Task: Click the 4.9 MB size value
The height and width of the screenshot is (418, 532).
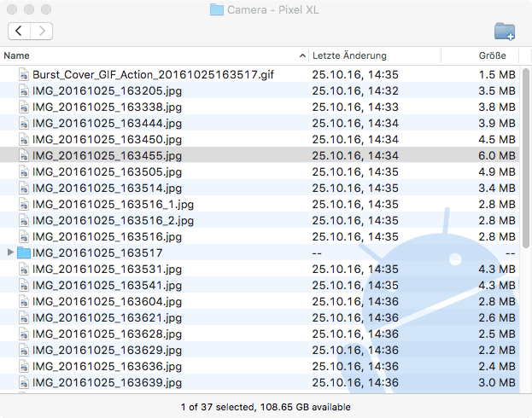Action: point(497,171)
